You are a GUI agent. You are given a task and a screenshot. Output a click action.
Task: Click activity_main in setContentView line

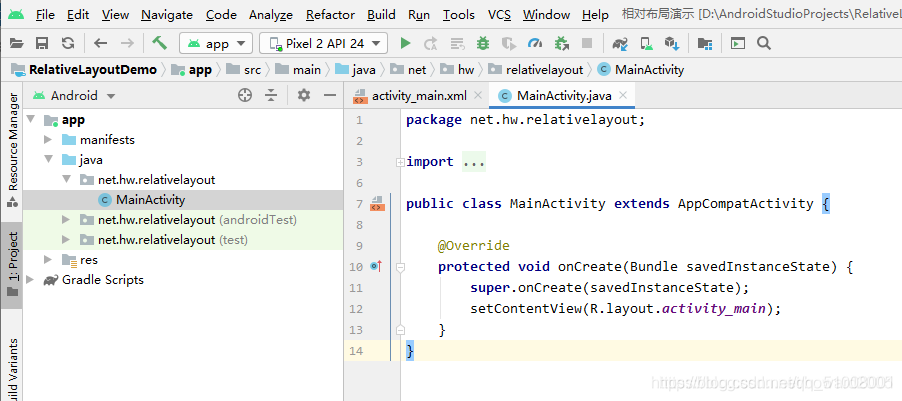(714, 308)
